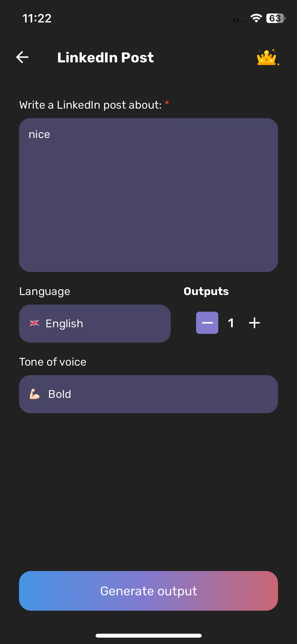This screenshot has height=644, width=297.
Task: Tap the Outputs heading
Action: (x=206, y=291)
